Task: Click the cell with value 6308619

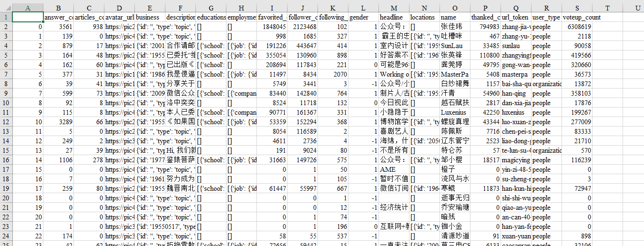Action: click(577, 27)
